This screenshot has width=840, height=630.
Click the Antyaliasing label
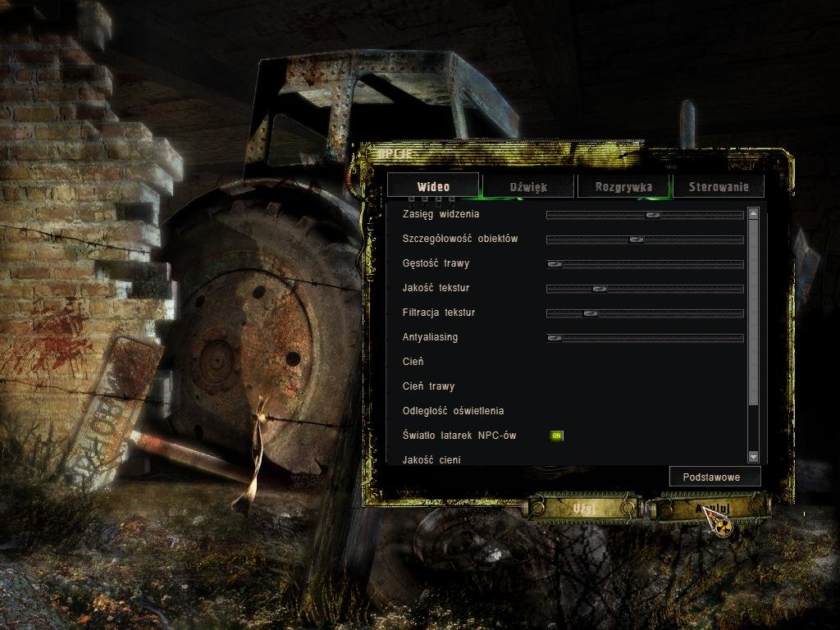(430, 337)
